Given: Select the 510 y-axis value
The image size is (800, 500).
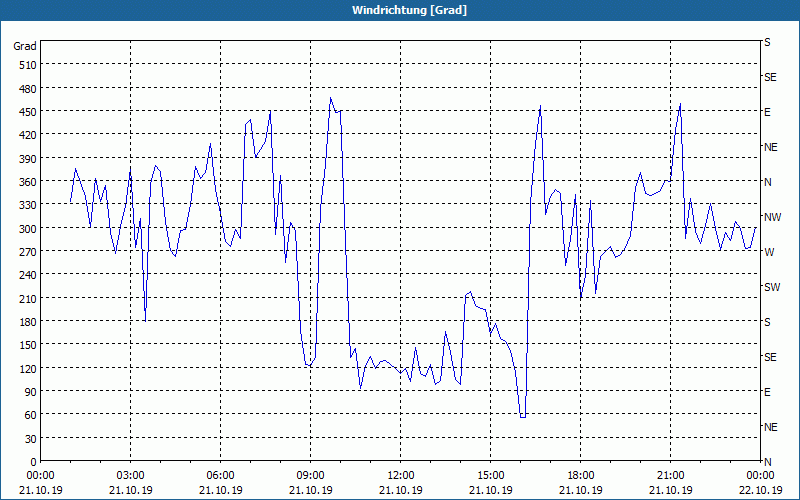Looking at the screenshot, I should point(28,65).
